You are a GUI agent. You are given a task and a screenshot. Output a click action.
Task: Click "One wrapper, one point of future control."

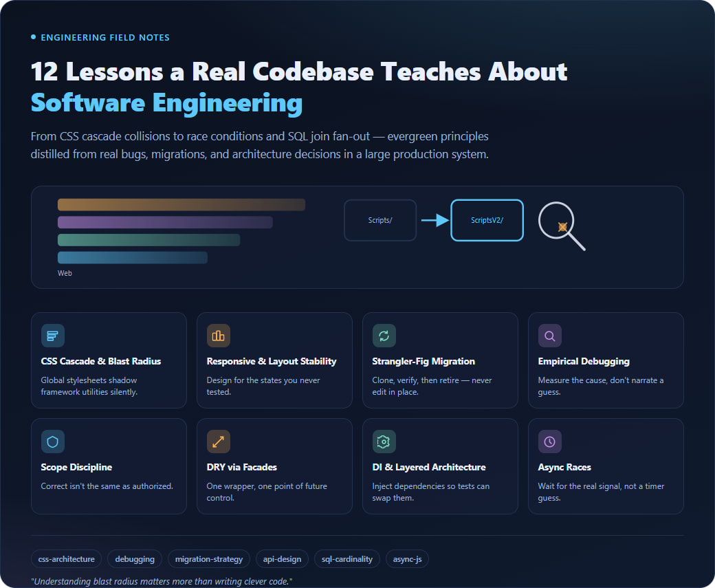coord(267,492)
